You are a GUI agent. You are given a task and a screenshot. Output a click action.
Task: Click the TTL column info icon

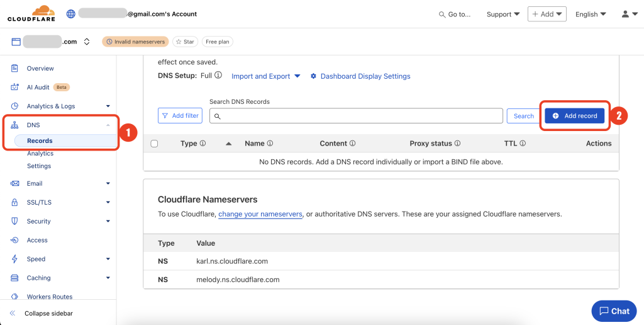click(x=523, y=144)
